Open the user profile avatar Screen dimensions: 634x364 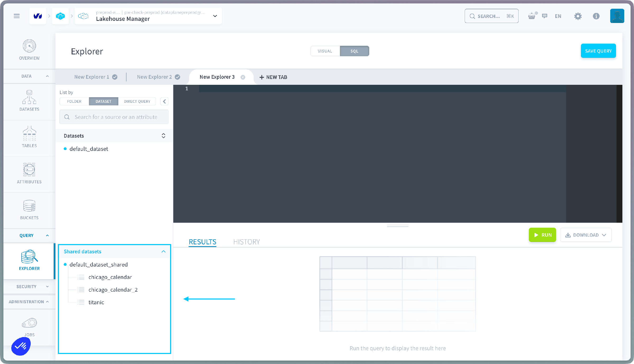[x=617, y=16]
